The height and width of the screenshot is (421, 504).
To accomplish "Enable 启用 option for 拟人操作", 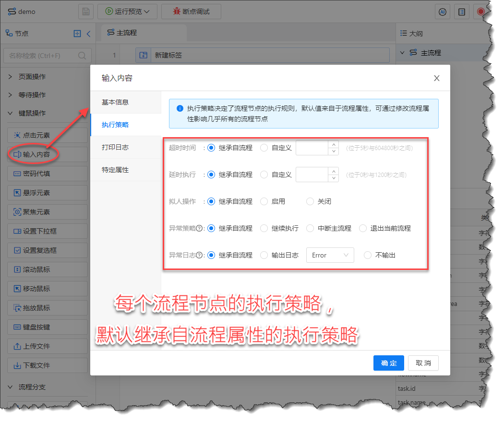I will click(264, 201).
